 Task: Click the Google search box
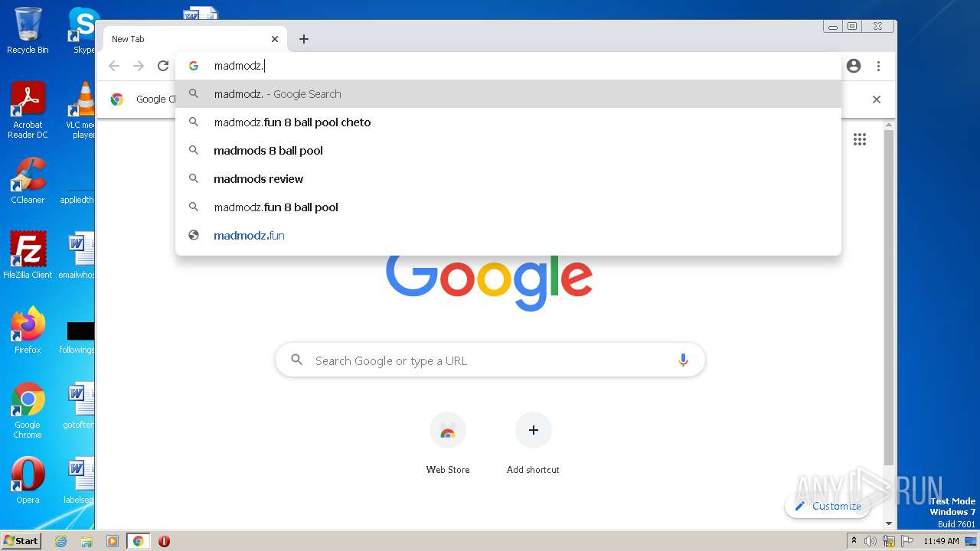click(490, 360)
